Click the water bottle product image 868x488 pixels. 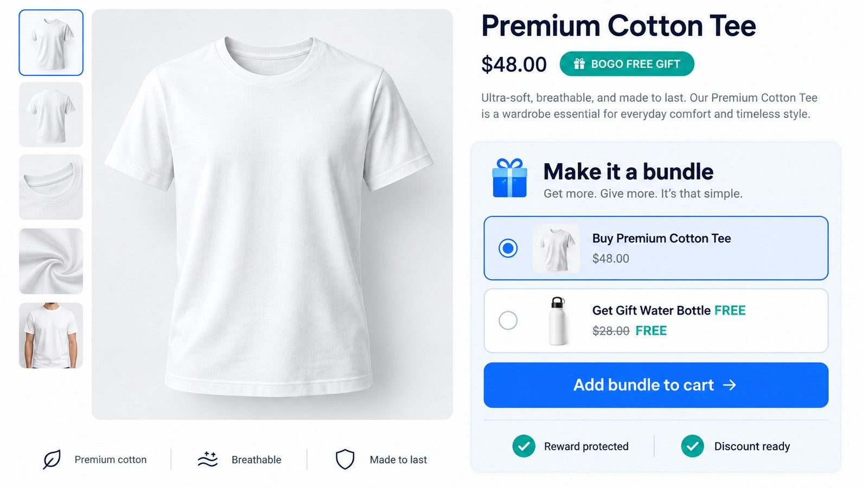(x=558, y=321)
